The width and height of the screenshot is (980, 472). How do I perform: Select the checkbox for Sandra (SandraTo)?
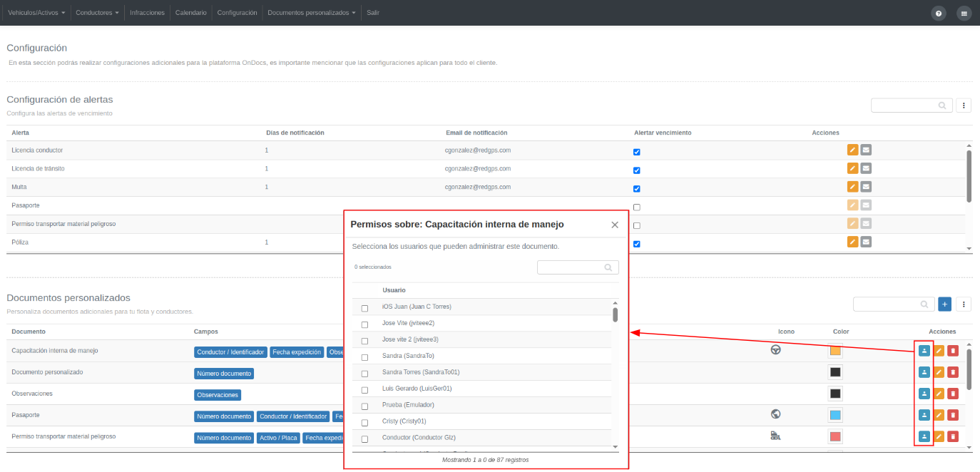pyautogui.click(x=364, y=357)
